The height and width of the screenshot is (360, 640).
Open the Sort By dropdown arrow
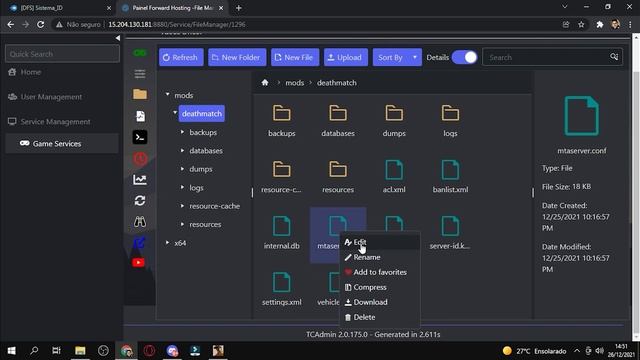pyautogui.click(x=415, y=57)
